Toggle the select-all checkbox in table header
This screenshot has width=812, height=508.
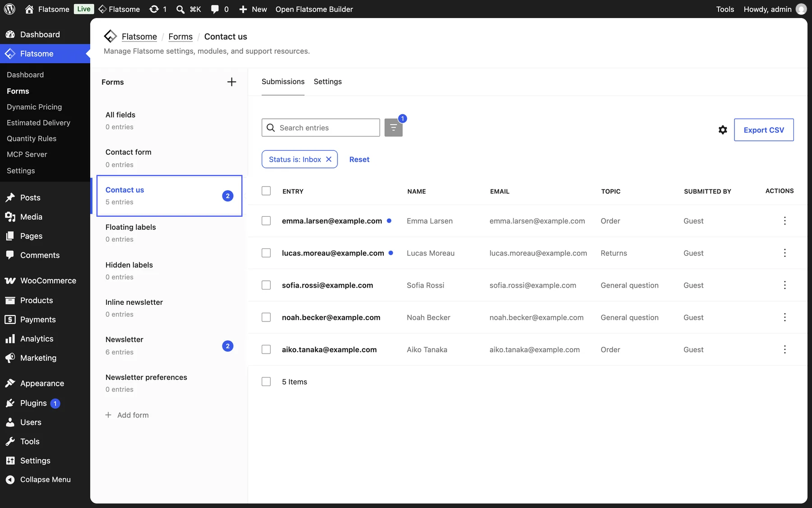point(266,191)
